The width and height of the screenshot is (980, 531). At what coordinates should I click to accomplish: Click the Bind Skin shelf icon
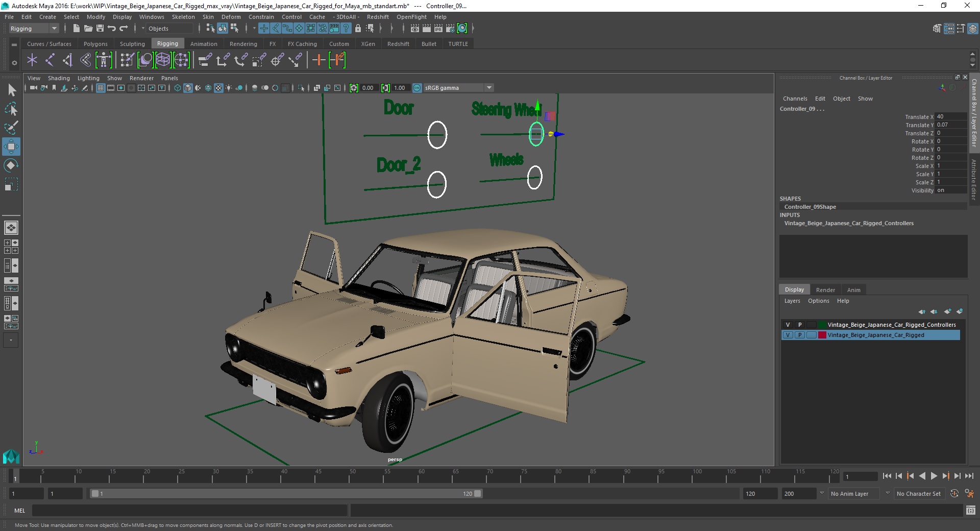point(86,60)
